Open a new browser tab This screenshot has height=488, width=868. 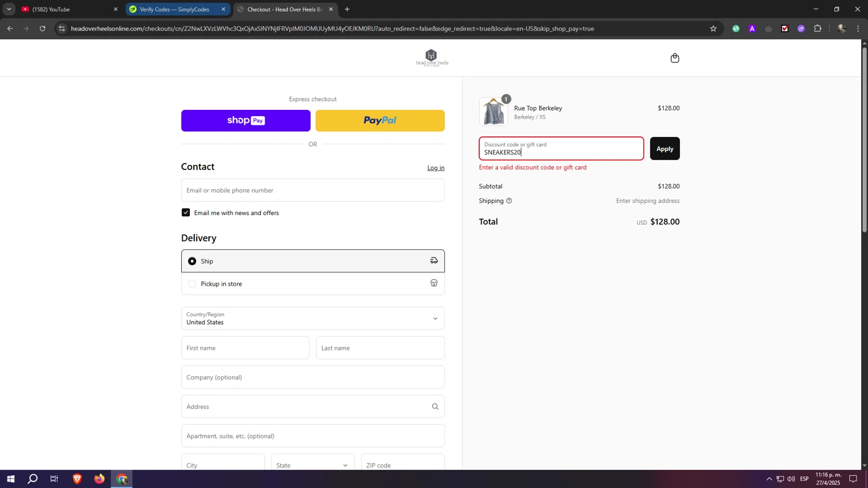(x=347, y=9)
